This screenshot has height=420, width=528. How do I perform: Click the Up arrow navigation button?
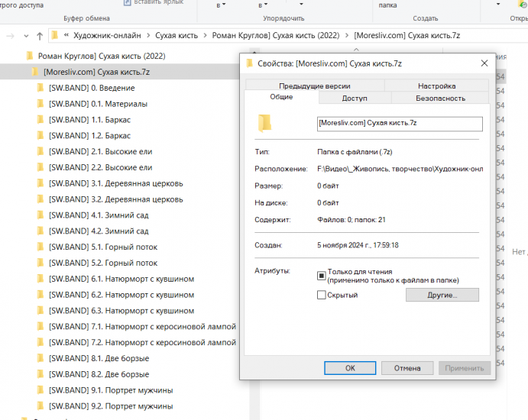click(x=39, y=36)
